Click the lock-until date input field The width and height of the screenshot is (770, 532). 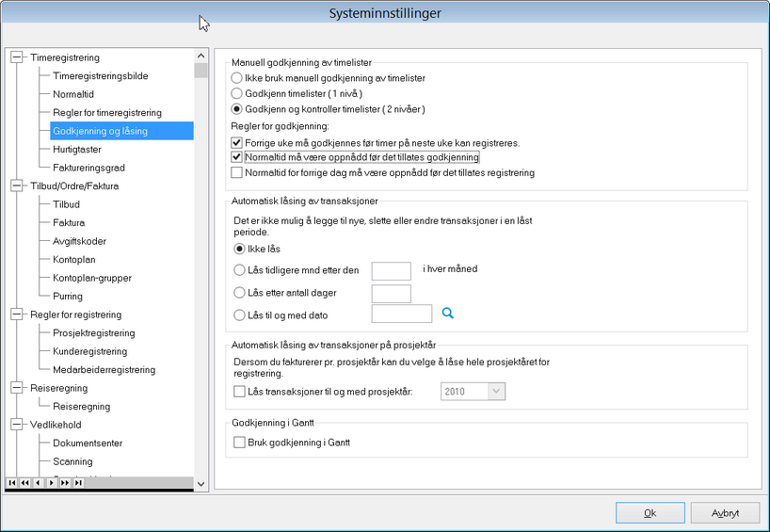coord(402,314)
